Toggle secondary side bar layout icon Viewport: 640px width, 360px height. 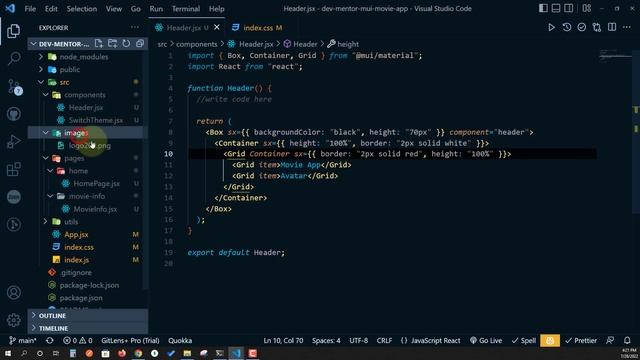coord(569,8)
